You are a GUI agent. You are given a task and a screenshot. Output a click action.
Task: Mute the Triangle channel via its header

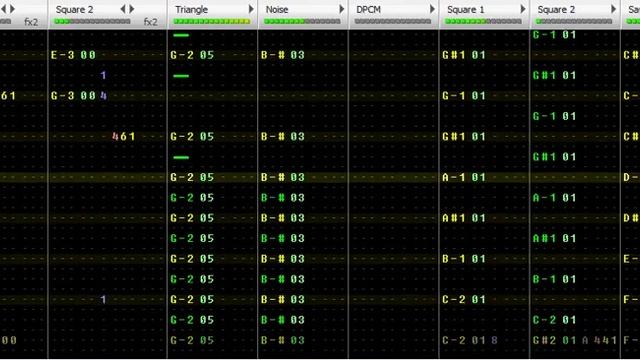tap(191, 9)
